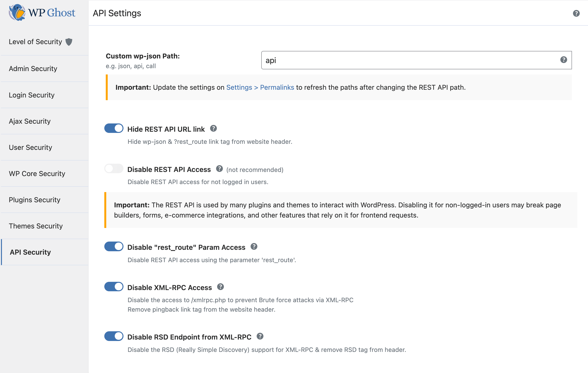The image size is (588, 373).
Task: Click the Custom wp-json Path input field
Action: click(x=410, y=60)
